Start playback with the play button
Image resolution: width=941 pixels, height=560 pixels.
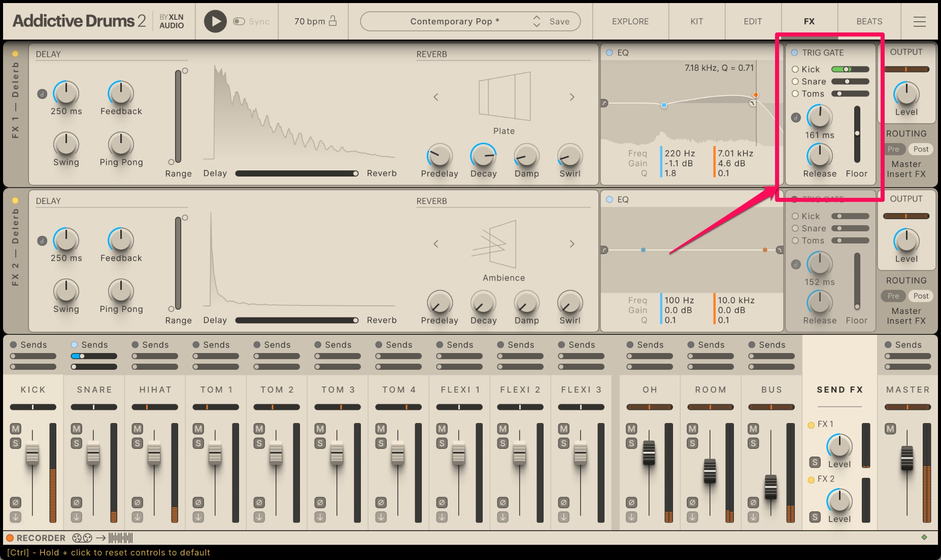point(215,21)
